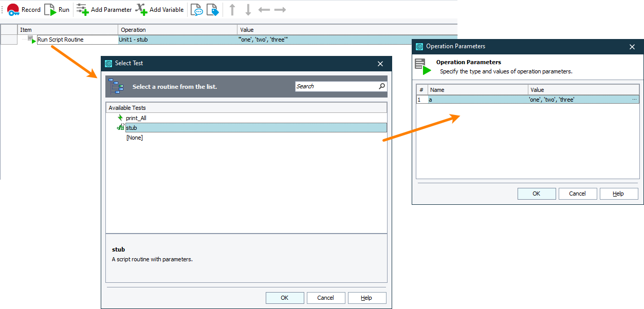This screenshot has width=644, height=309.
Task: Click the speech-bubble comment icon in toolbar
Action: tap(196, 10)
